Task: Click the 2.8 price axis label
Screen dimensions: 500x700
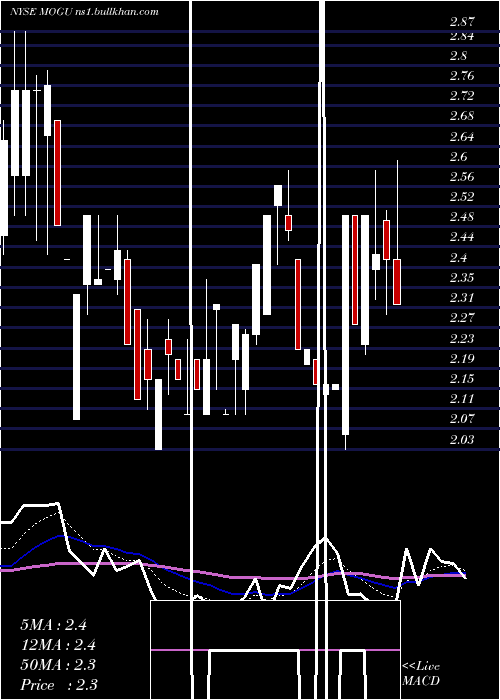Action: tap(458, 56)
